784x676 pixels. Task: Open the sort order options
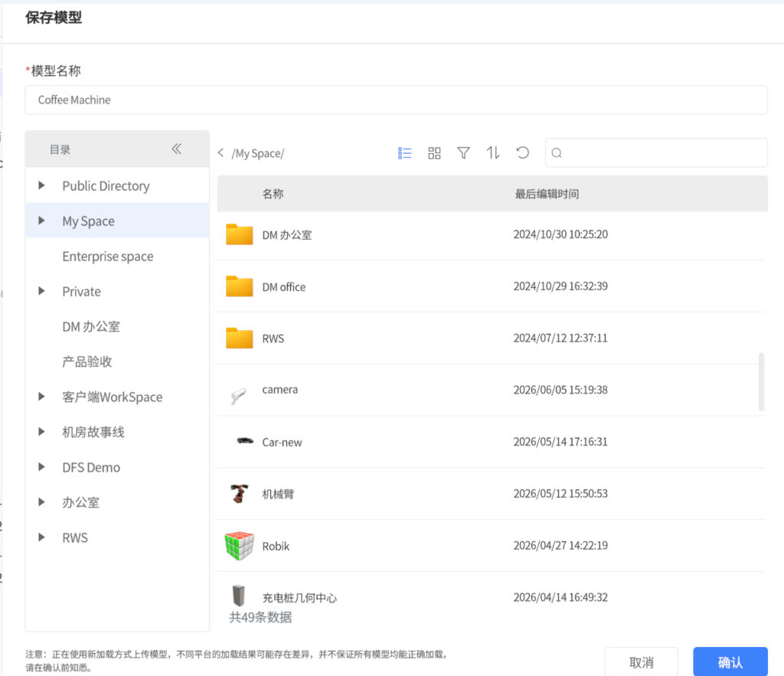click(x=493, y=152)
